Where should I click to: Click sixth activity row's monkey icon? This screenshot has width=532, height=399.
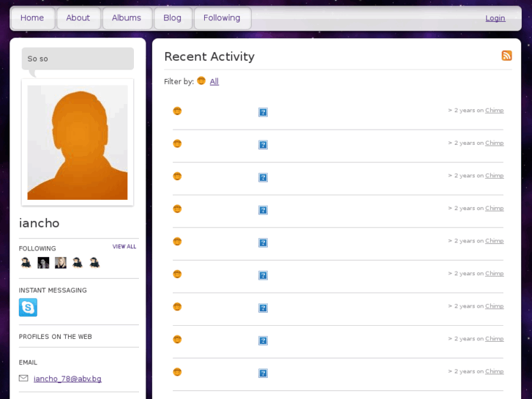pos(177,274)
